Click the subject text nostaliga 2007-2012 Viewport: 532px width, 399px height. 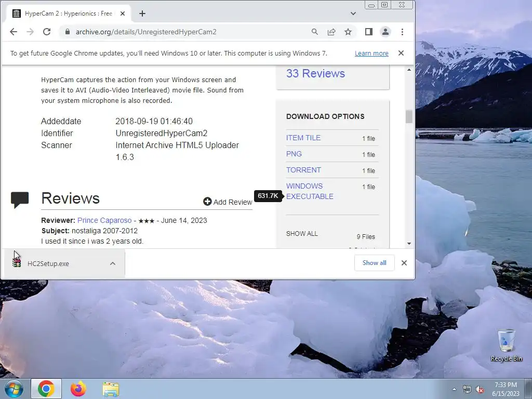104,231
